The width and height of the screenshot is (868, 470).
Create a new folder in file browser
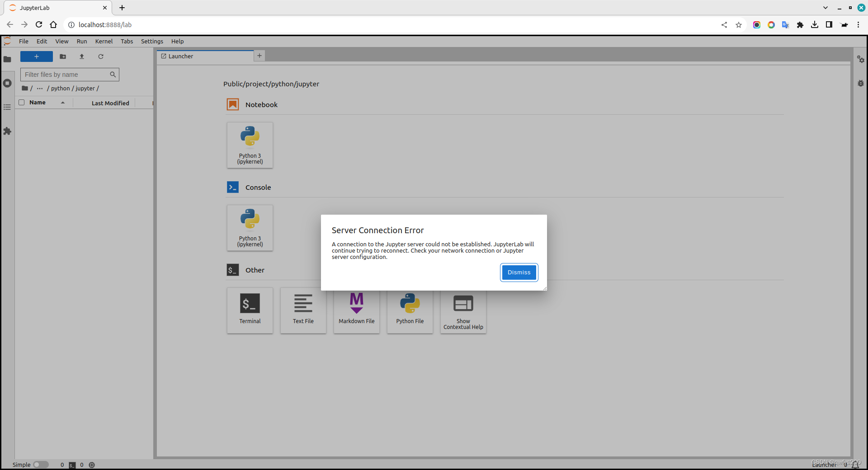point(63,56)
